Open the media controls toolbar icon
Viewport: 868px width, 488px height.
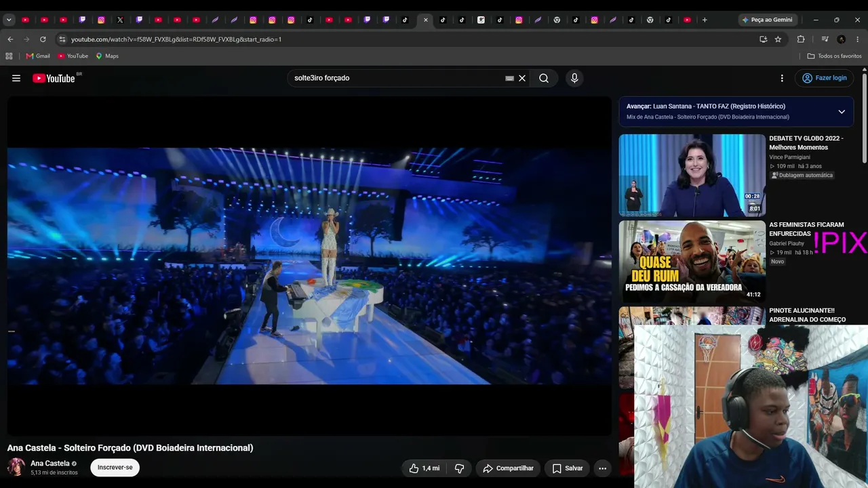click(x=825, y=39)
